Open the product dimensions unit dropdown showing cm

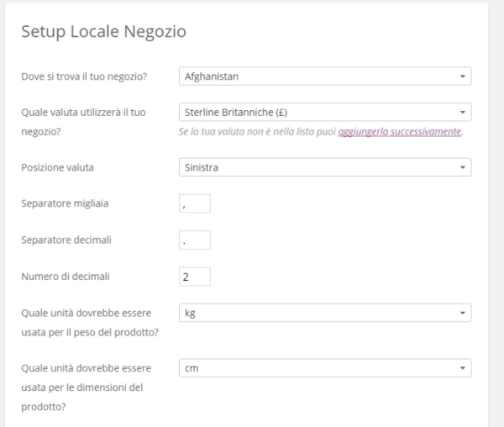point(325,368)
